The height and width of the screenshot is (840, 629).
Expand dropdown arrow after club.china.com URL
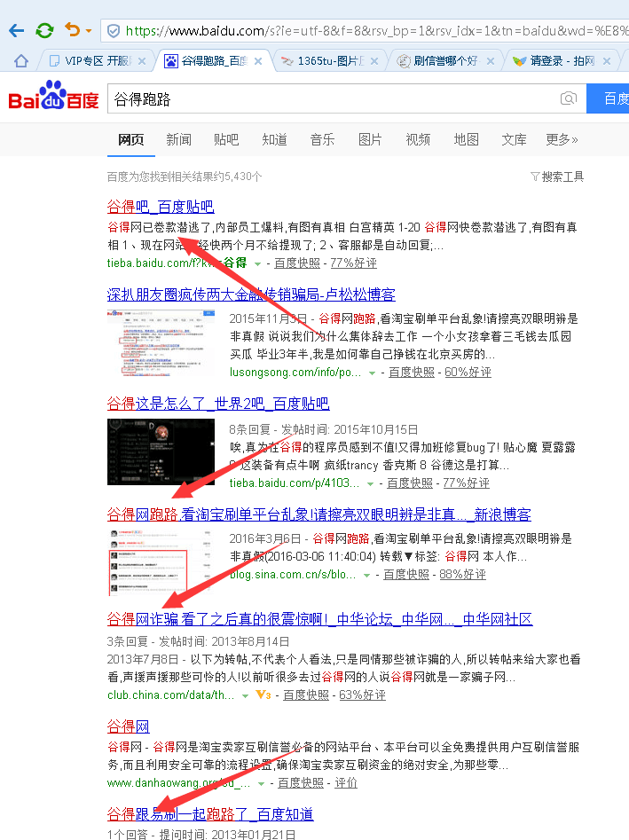tap(246, 696)
